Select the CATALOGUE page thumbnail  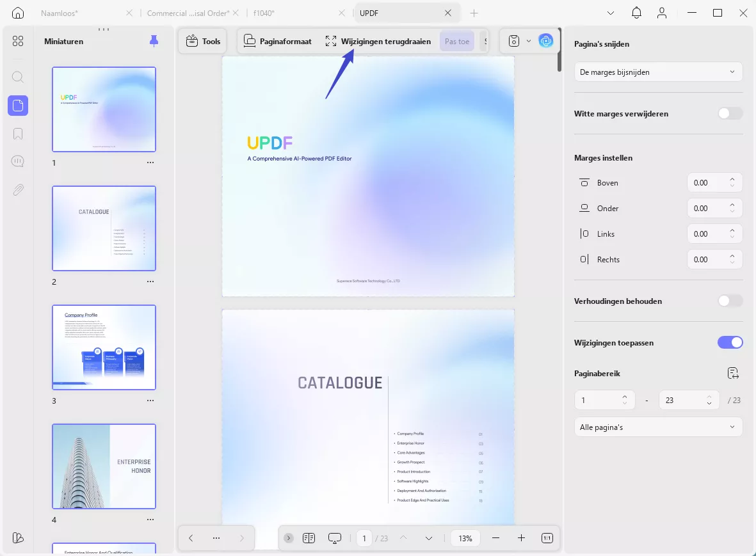(104, 228)
